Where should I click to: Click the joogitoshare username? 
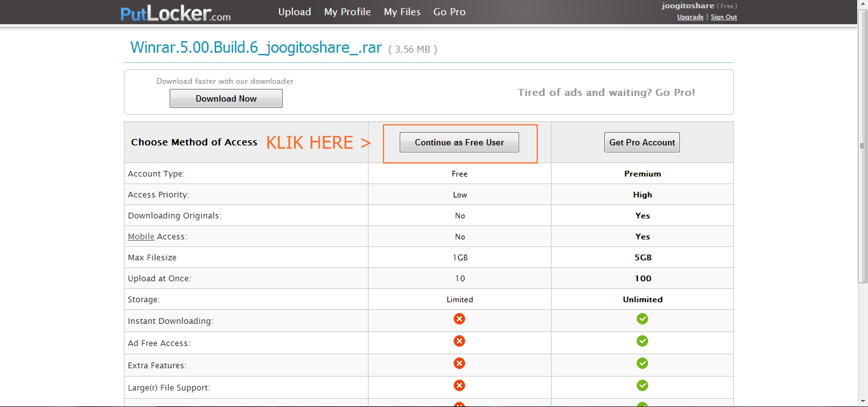point(688,6)
